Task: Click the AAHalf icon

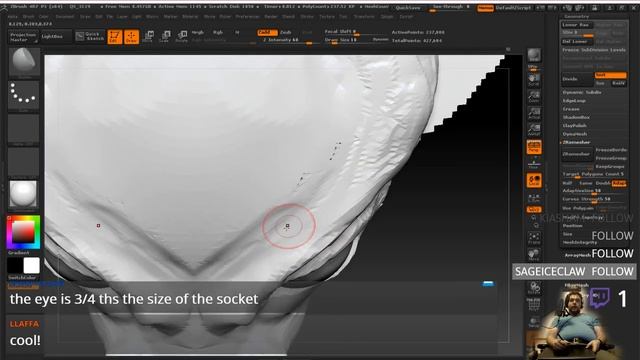Action: 534,130
